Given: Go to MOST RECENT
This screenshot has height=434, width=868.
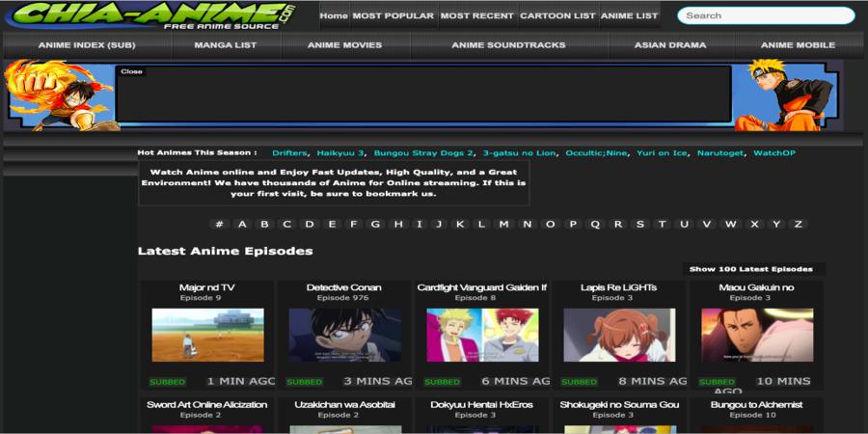Looking at the screenshot, I should (x=477, y=15).
